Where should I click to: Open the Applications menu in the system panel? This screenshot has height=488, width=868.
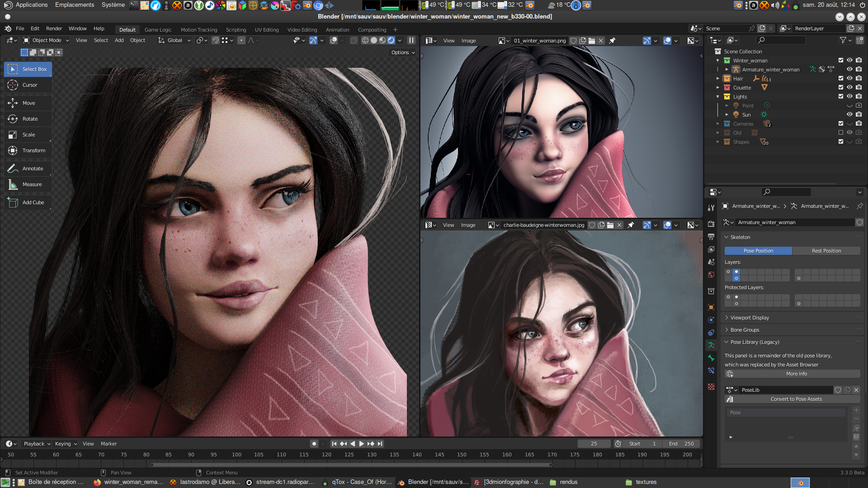coord(31,5)
